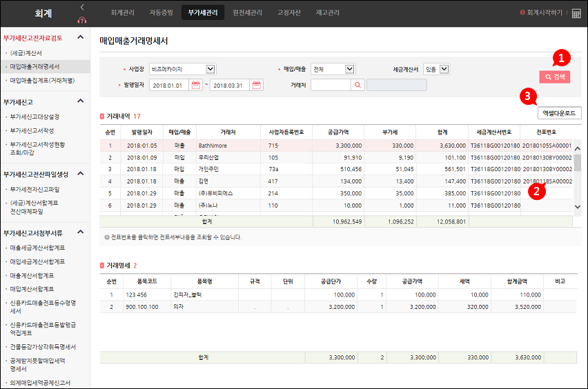The width and height of the screenshot is (588, 389).
Task: Open 매출세금계산서합계표 menu item
Action: [x=37, y=248]
